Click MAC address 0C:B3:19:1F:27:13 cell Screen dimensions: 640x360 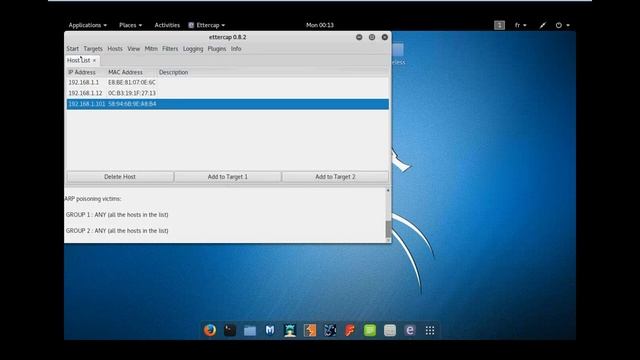point(132,93)
